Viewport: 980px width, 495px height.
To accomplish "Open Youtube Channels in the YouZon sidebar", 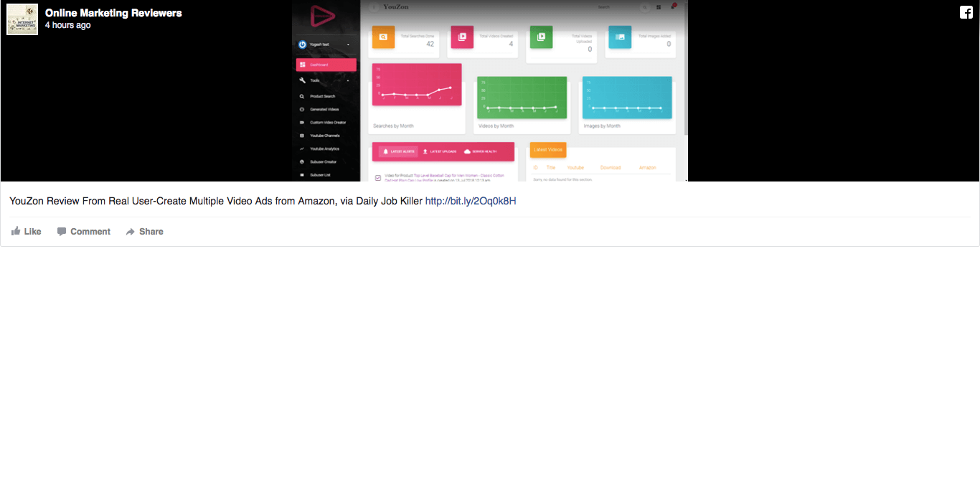I will (x=325, y=136).
